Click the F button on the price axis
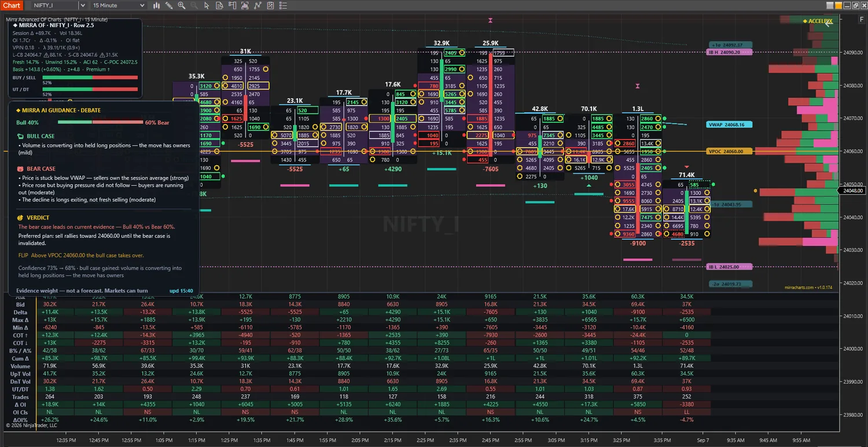Viewport: 868px width, 447px height. click(862, 20)
